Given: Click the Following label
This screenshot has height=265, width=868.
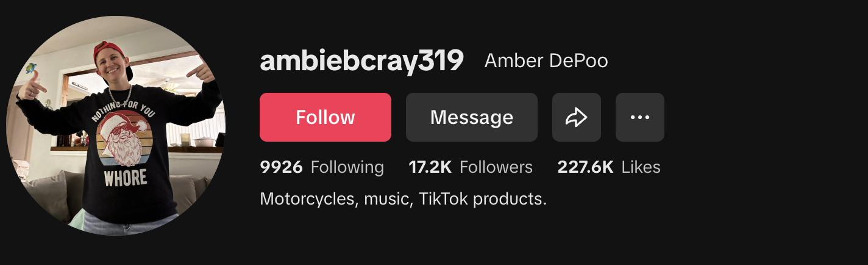Looking at the screenshot, I should coord(347,167).
